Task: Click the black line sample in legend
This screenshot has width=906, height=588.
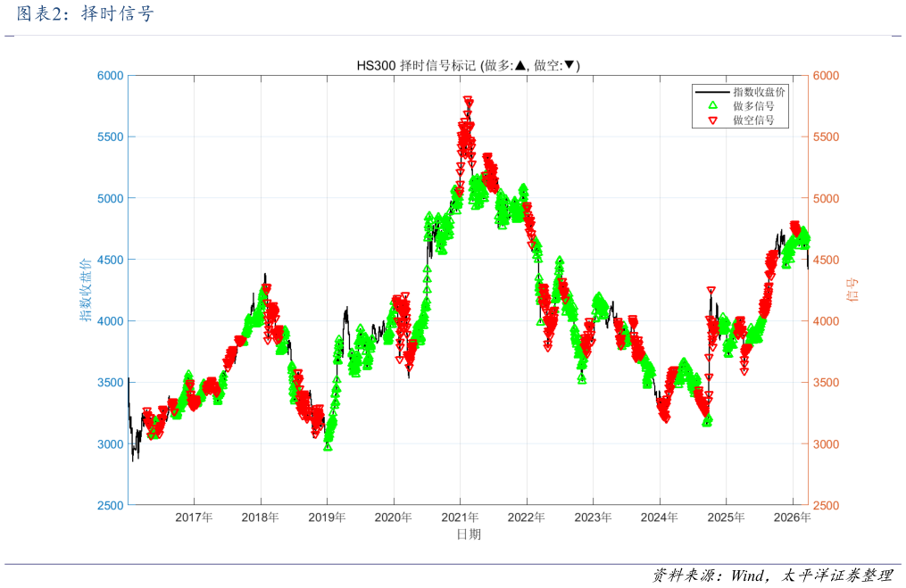Action: point(712,92)
